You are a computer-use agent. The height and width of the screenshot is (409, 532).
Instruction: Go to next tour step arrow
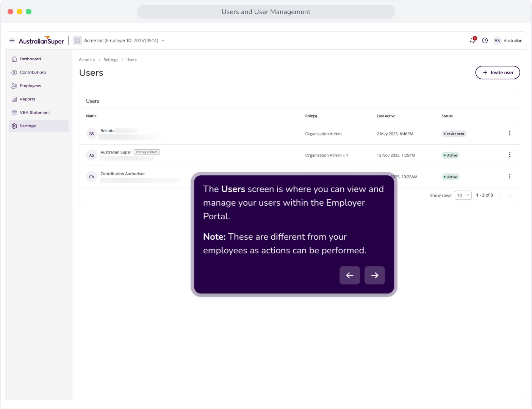click(x=375, y=275)
